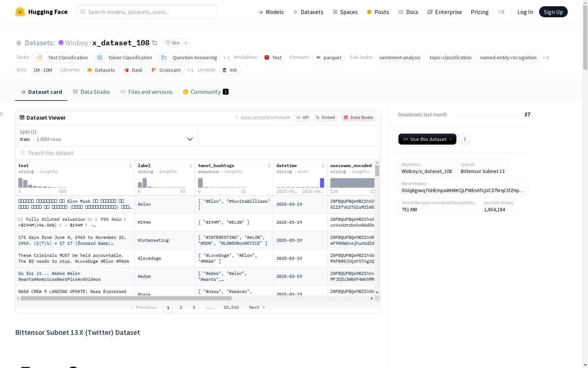Click the topic-classification sub-task tag

451,57
